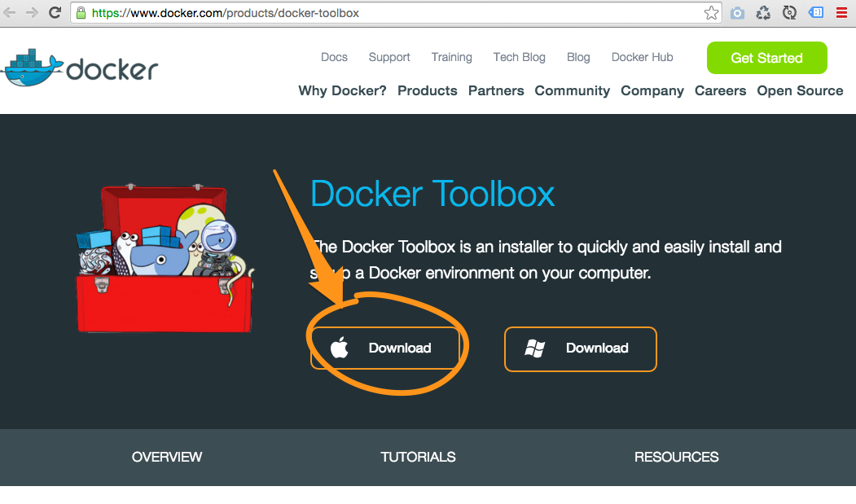856x504 pixels.
Task: Click the URL address bar
Action: click(396, 13)
